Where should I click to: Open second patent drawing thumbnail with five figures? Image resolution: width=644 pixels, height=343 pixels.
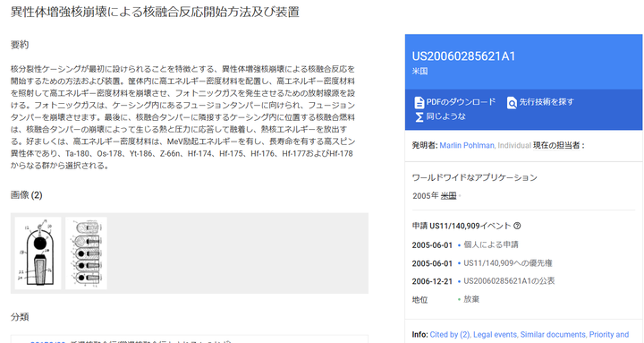[x=86, y=253]
